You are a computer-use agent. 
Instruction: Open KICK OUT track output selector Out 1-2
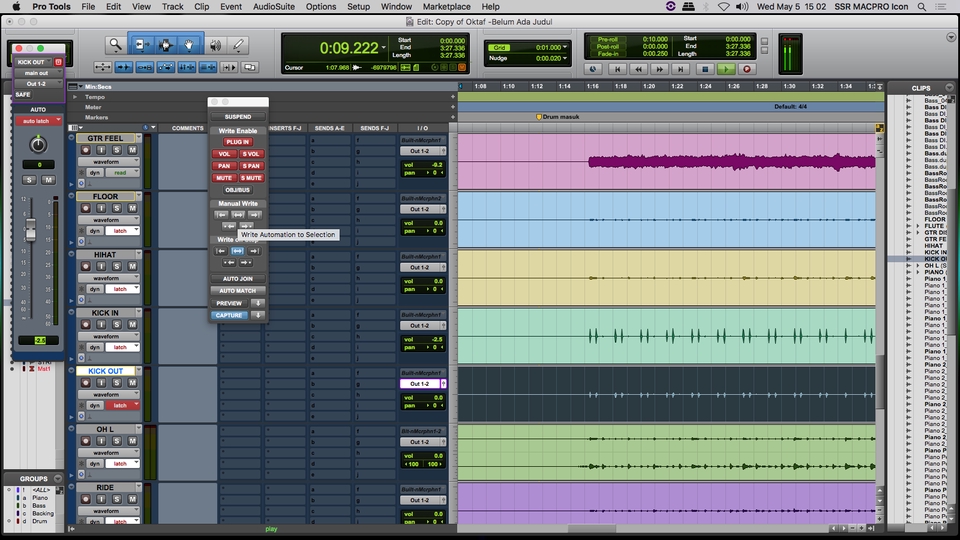point(422,384)
